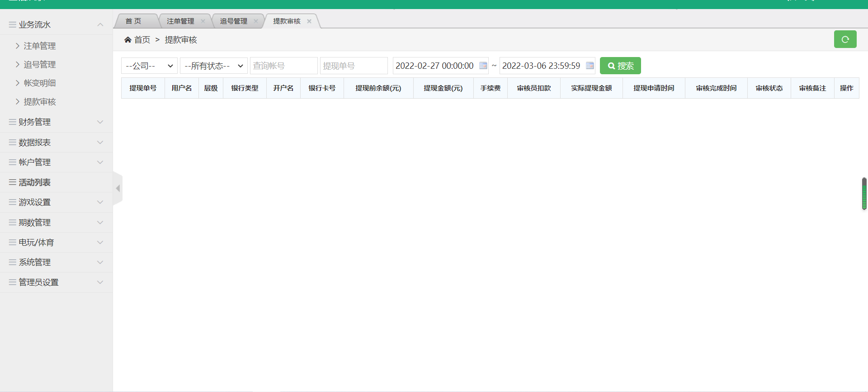Select 帐变明细 in the sidebar
This screenshot has height=392, width=868.
(x=40, y=83)
